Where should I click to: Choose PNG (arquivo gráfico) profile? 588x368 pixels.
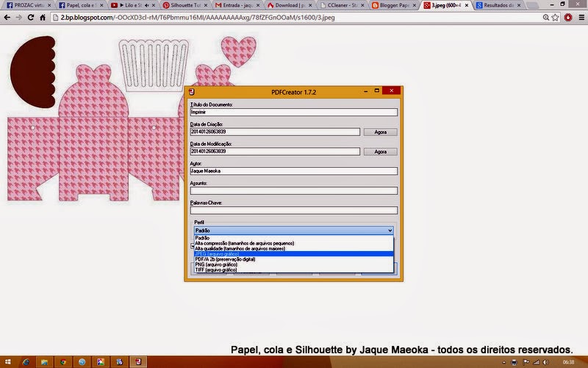293,264
